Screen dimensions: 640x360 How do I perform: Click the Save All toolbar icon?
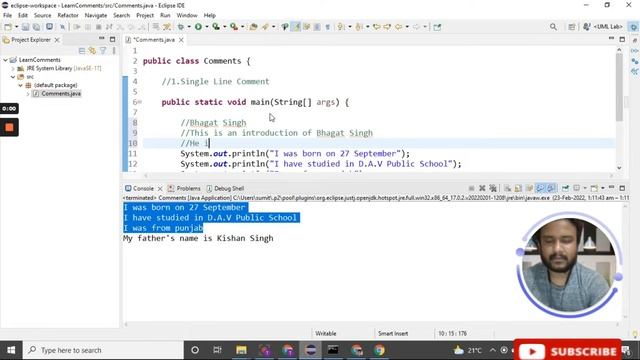click(x=36, y=27)
